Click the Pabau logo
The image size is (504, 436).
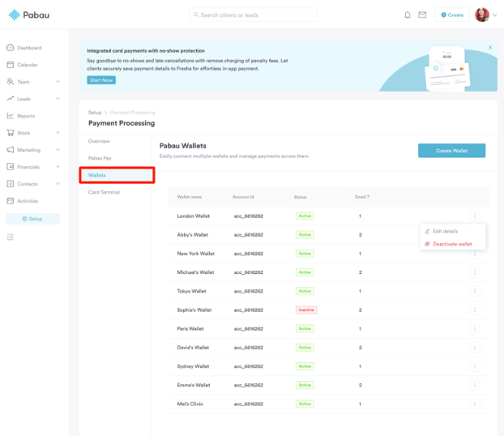point(29,15)
